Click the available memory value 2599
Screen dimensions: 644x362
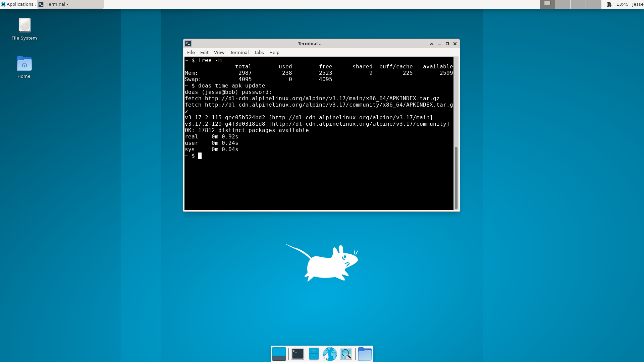446,73
